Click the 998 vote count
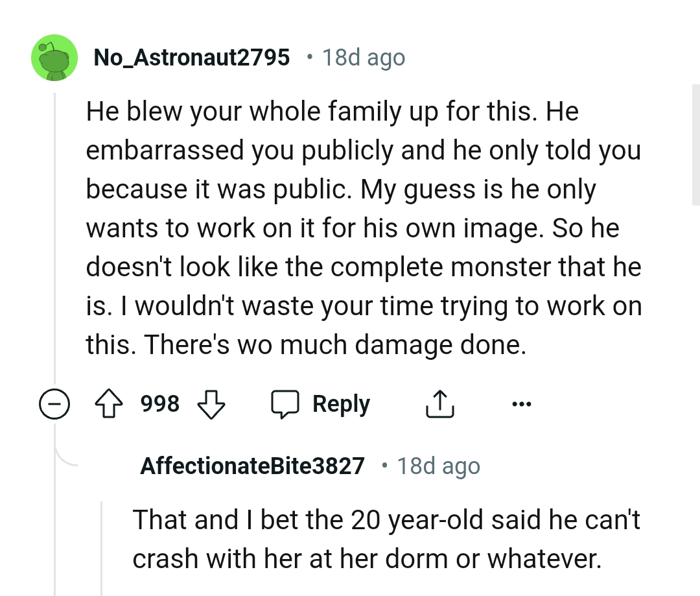This screenshot has height=596, width=700. click(159, 403)
